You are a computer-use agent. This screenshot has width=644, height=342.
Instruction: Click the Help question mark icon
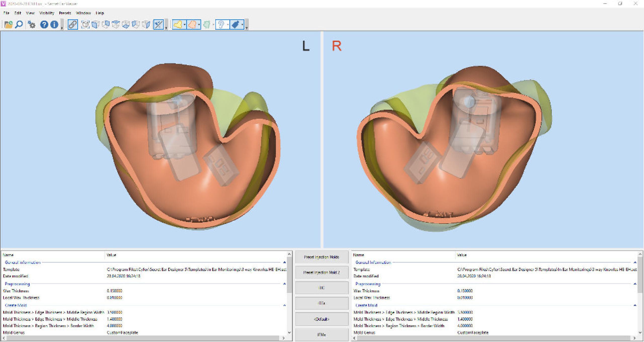tap(44, 24)
